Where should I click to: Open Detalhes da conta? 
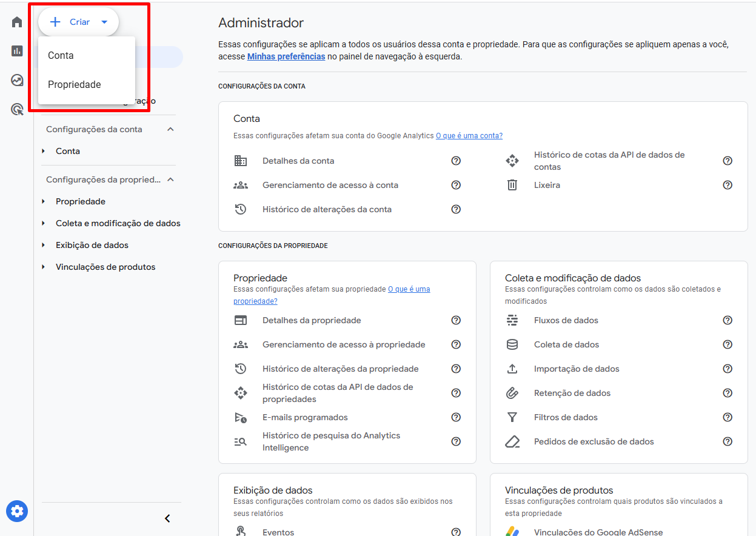[298, 161]
